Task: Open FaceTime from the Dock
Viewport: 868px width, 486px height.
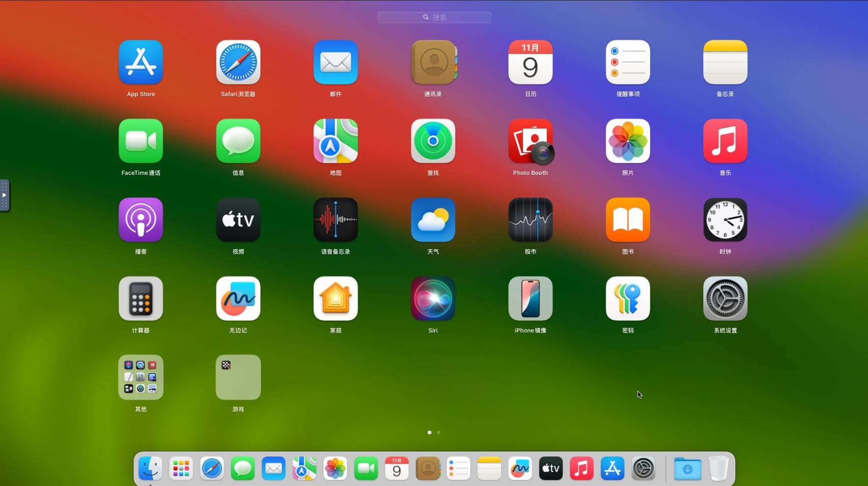Action: click(x=366, y=468)
